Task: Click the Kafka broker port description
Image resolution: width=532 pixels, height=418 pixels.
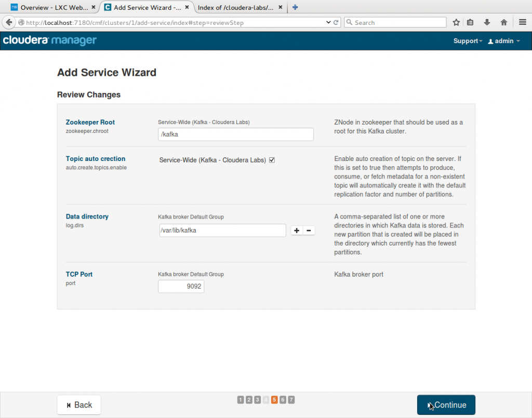Action: point(358,274)
